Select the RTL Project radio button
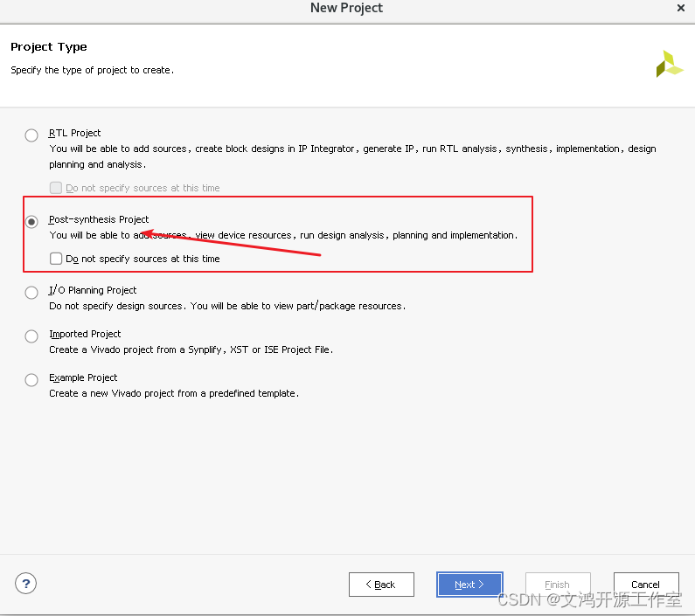 [31, 135]
